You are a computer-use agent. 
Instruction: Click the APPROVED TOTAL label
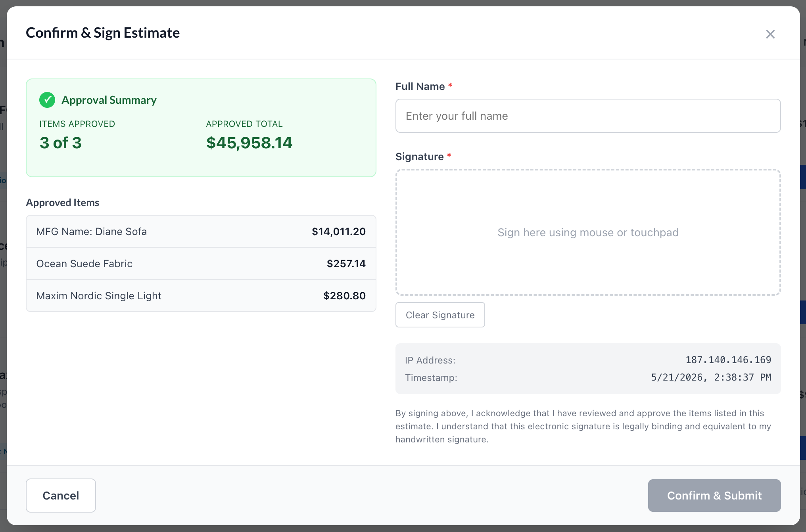click(244, 124)
